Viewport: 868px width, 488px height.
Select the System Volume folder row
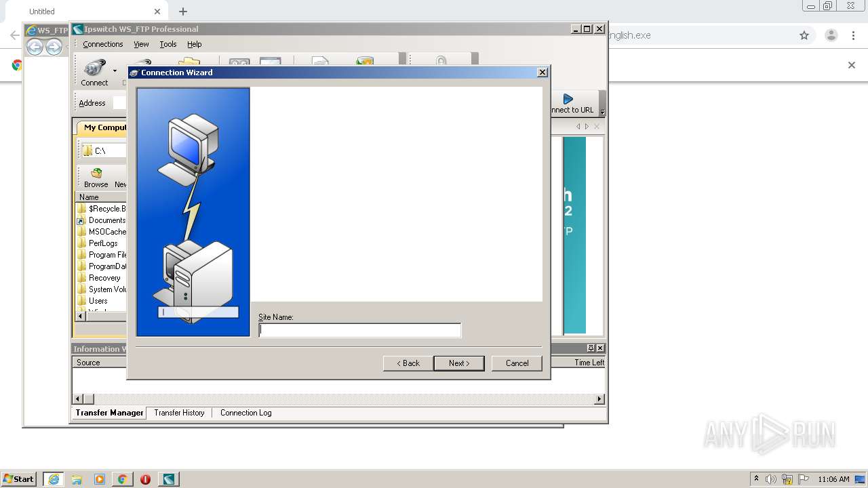point(102,289)
